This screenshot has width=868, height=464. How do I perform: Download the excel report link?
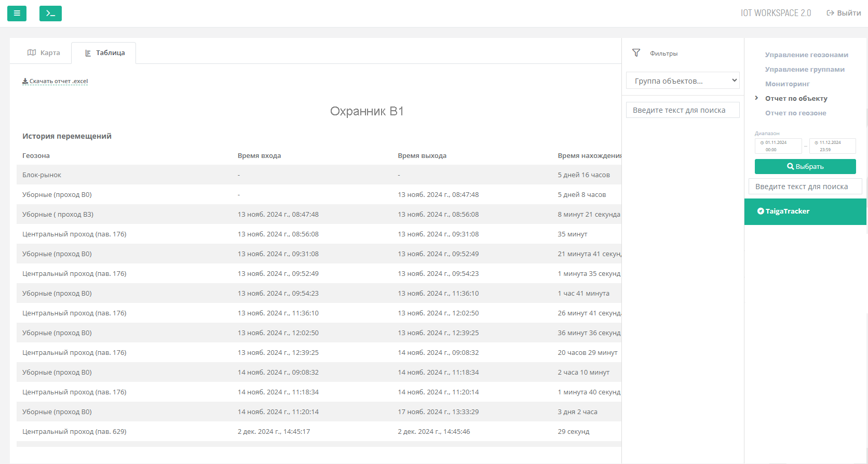(59, 82)
